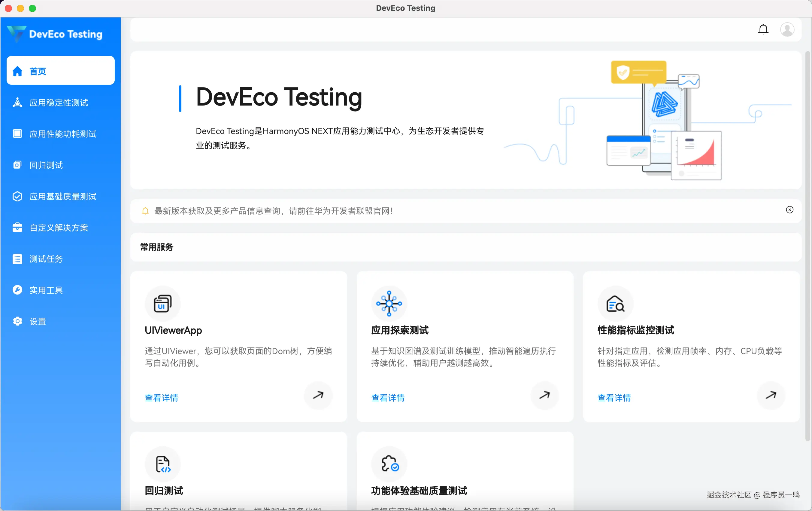This screenshot has width=812, height=511.
Task: Click the 性能指标监控测试 magnifier icon
Action: pos(615,303)
